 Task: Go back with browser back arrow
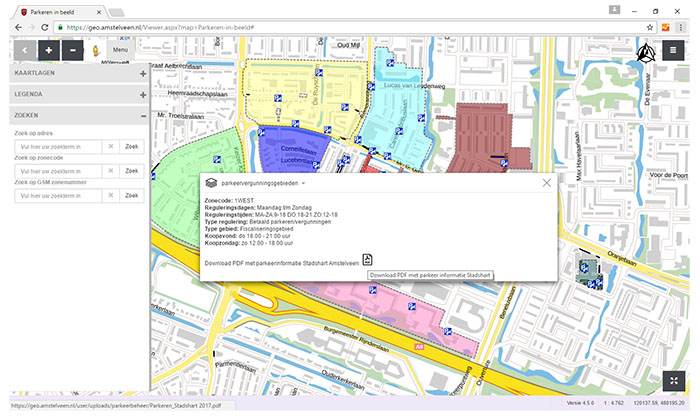coord(18,27)
